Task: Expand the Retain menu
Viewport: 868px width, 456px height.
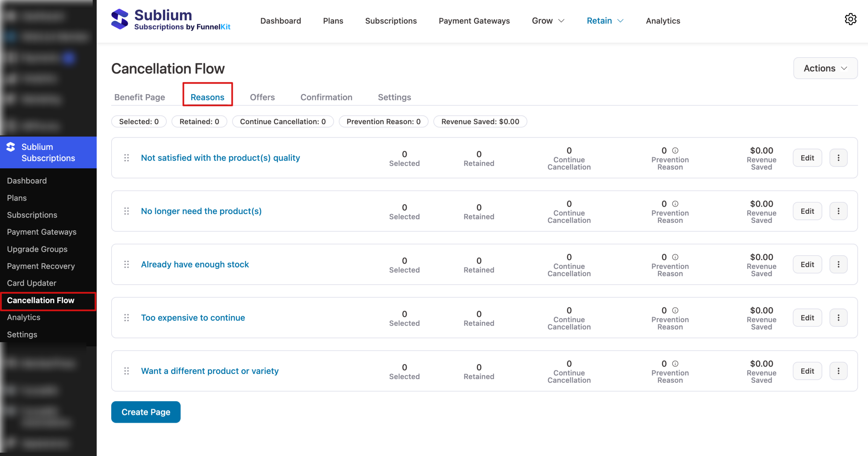Action: [605, 21]
